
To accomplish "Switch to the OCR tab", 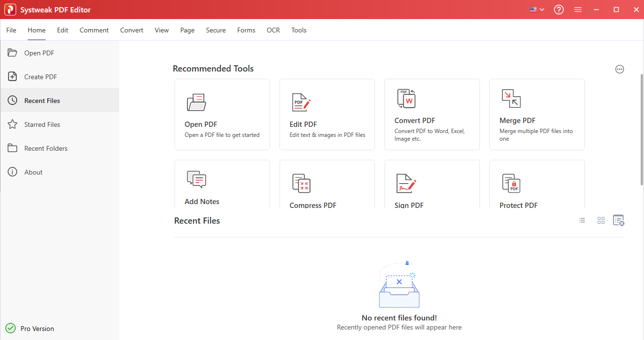I will [273, 30].
